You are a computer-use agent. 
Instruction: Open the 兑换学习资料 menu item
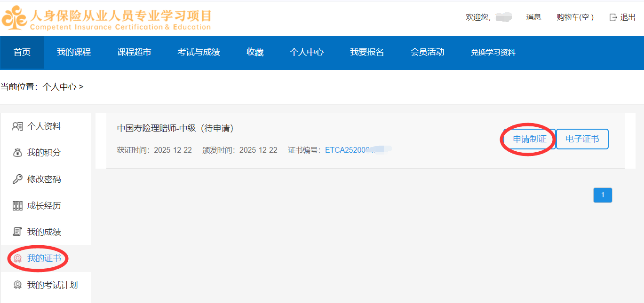coord(493,53)
